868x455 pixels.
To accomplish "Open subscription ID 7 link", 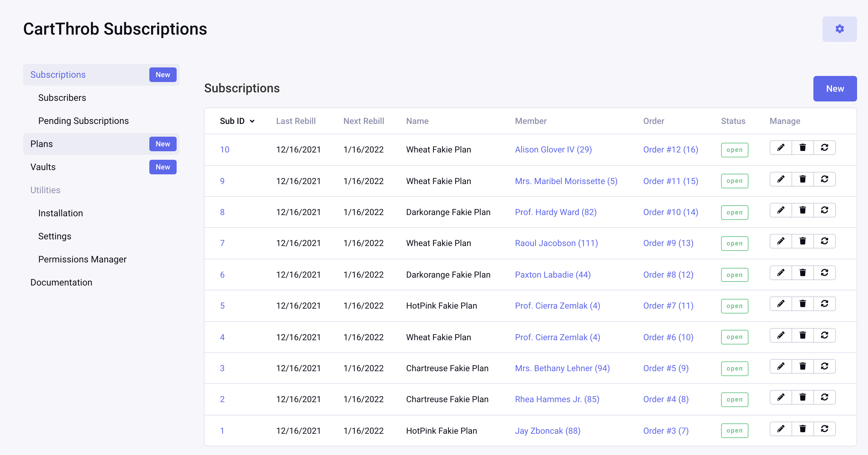I will (x=222, y=243).
